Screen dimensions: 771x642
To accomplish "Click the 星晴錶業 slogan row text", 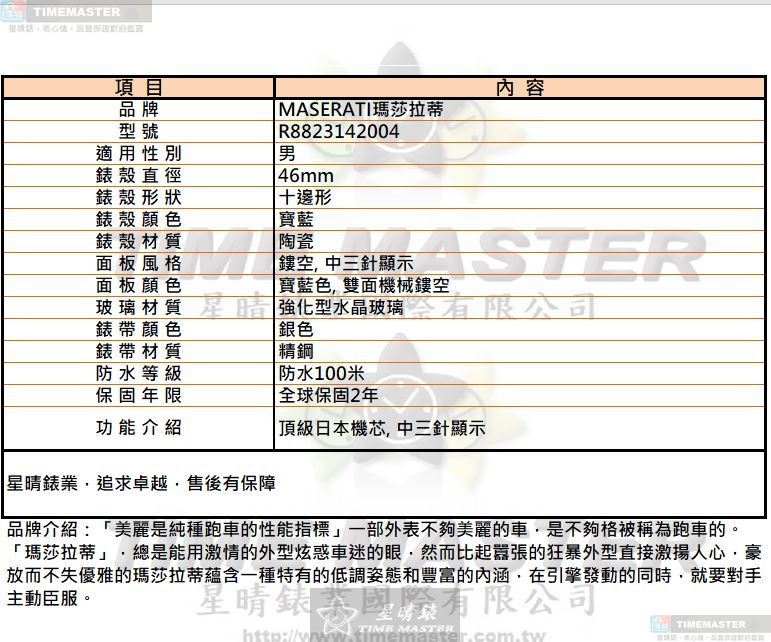I will [x=141, y=484].
